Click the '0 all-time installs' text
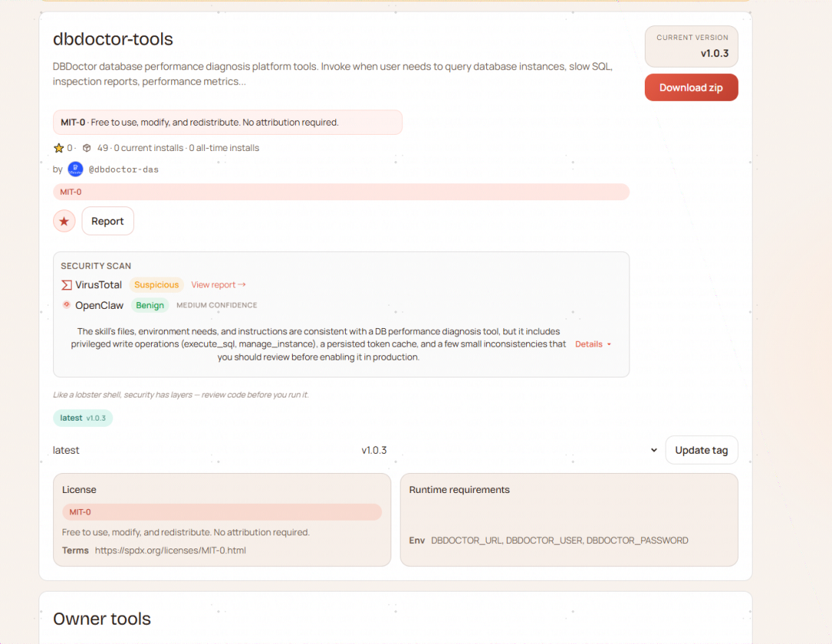The width and height of the screenshot is (832, 644). pos(224,148)
